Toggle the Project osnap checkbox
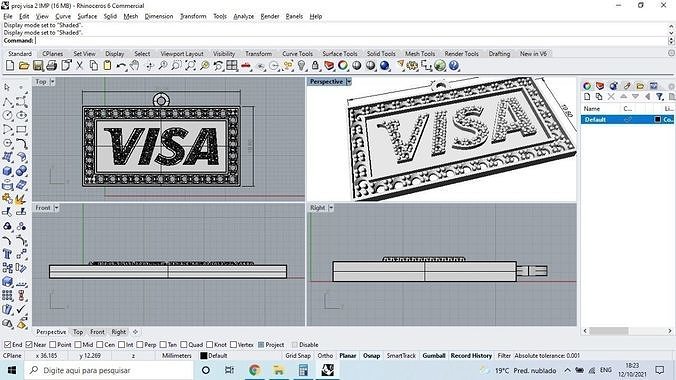 [x=261, y=345]
